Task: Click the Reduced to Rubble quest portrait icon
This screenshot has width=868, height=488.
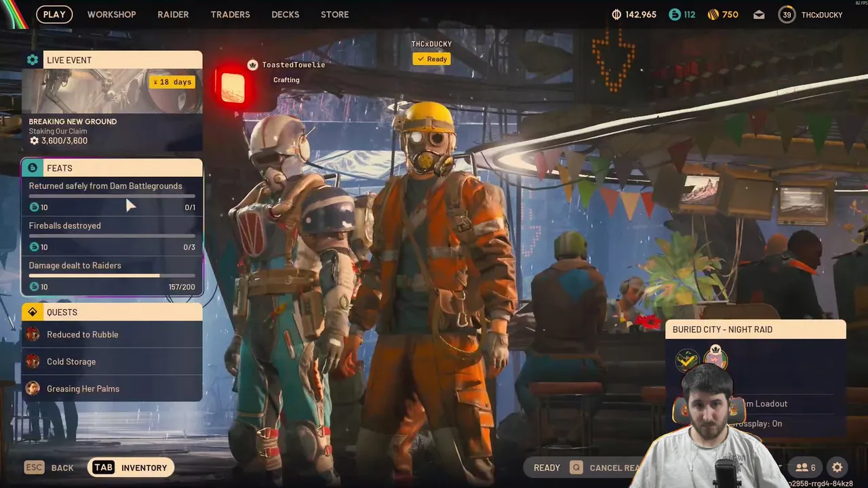Action: [x=33, y=334]
